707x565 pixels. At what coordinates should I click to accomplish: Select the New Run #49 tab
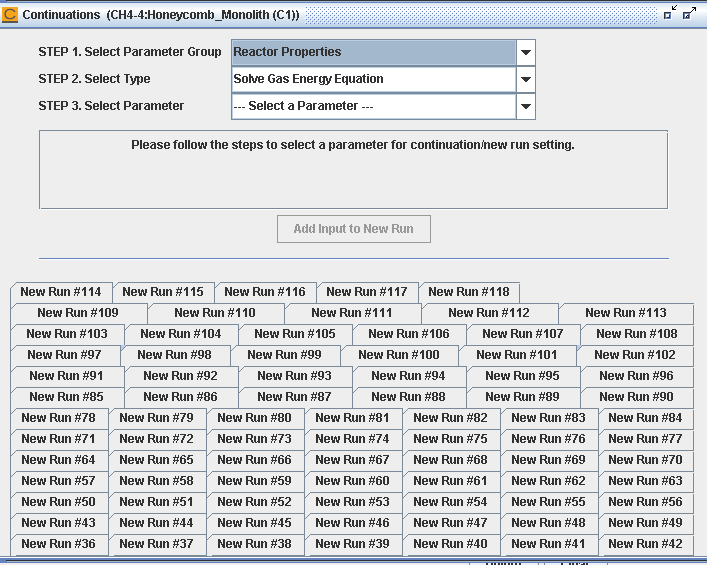(x=645, y=523)
